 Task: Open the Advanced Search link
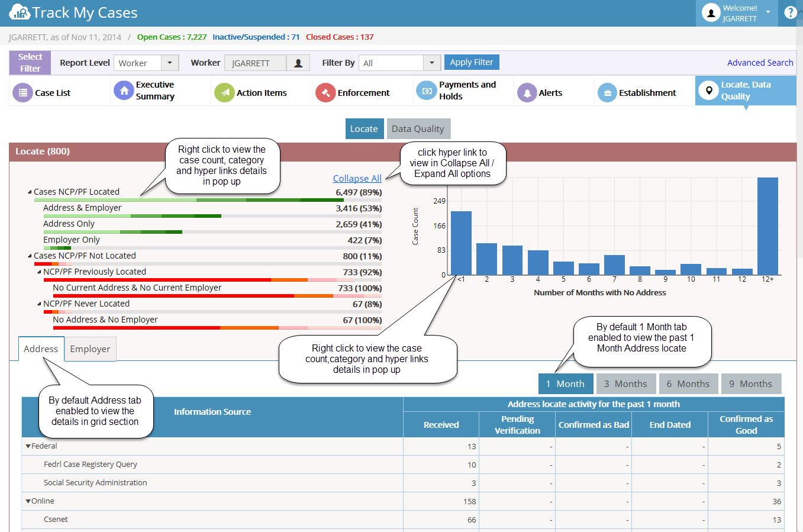point(760,63)
